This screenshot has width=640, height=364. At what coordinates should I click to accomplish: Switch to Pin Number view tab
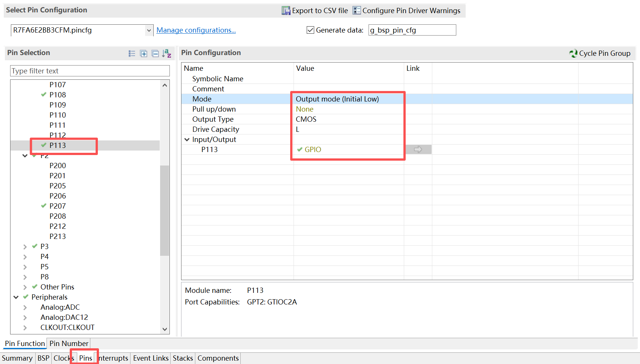click(x=69, y=343)
